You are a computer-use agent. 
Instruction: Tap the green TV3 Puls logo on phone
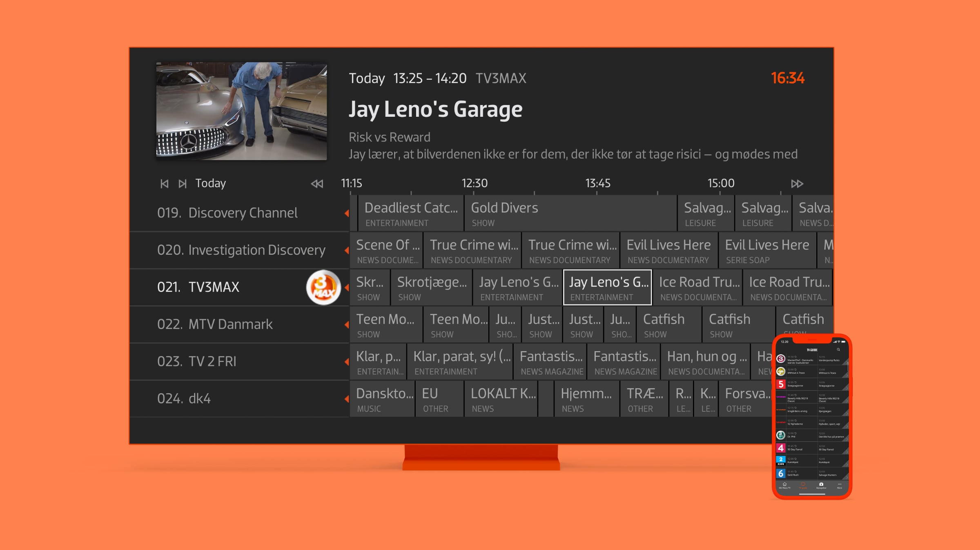(781, 435)
